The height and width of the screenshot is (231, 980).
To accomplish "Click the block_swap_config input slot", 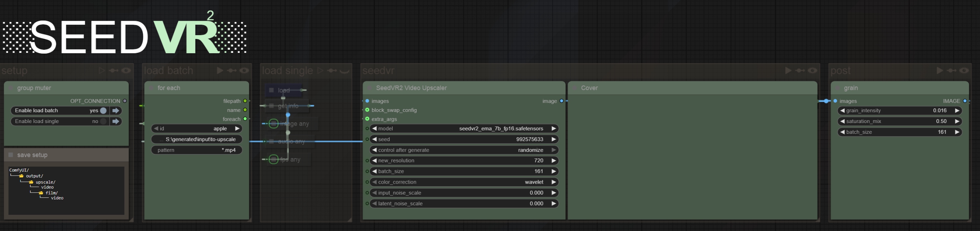I will pos(367,110).
